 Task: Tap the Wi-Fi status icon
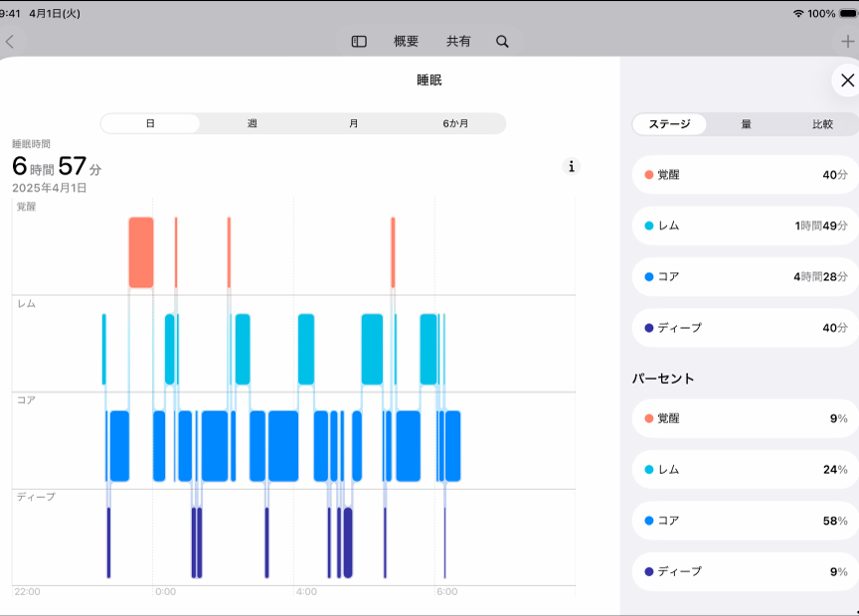point(797,14)
